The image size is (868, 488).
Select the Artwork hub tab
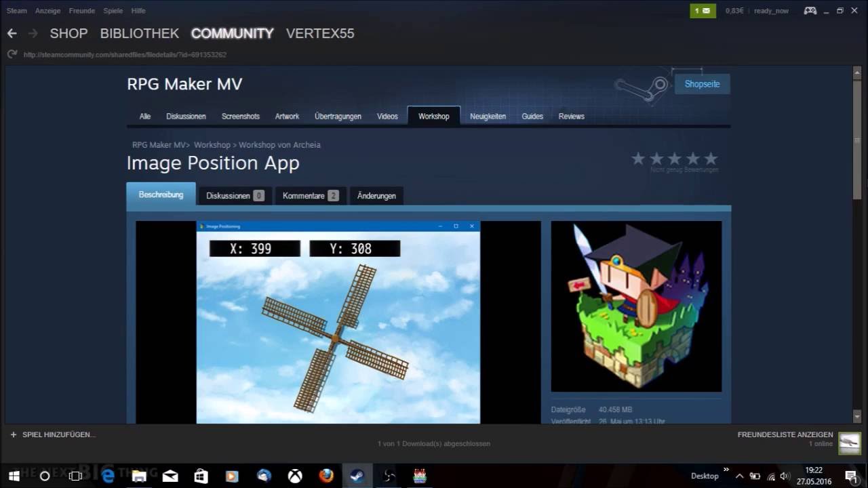[x=287, y=117]
